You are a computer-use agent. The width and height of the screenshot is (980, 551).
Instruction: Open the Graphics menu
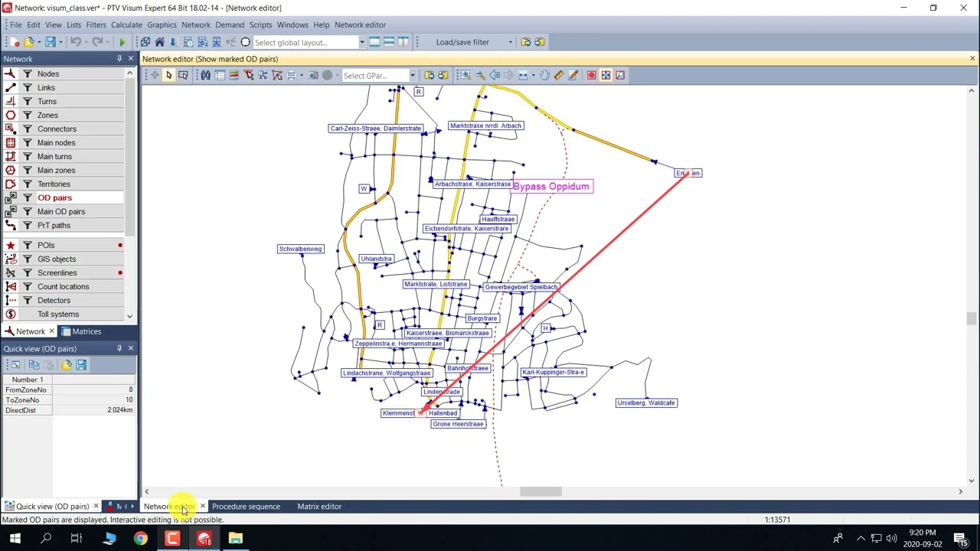tap(162, 24)
